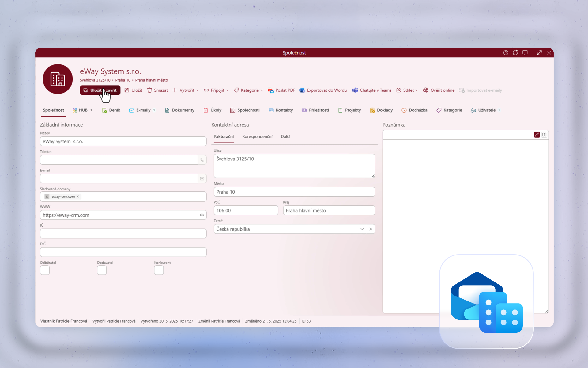The image size is (588, 368).
Task: Select the Fakturační address tab
Action: tap(224, 136)
